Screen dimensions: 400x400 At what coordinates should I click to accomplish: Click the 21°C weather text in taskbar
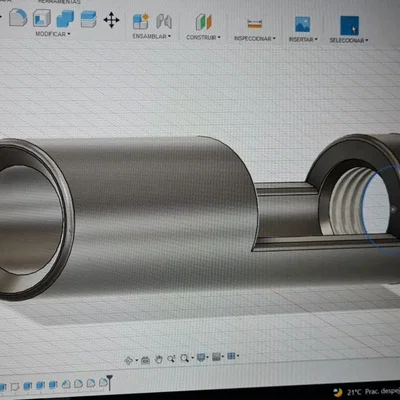tap(354, 392)
